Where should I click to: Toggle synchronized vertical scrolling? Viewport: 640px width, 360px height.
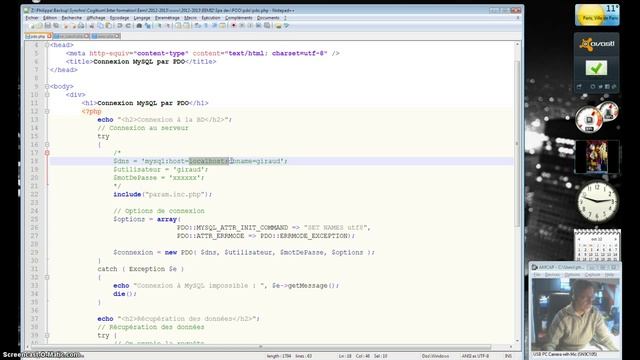click(178, 26)
